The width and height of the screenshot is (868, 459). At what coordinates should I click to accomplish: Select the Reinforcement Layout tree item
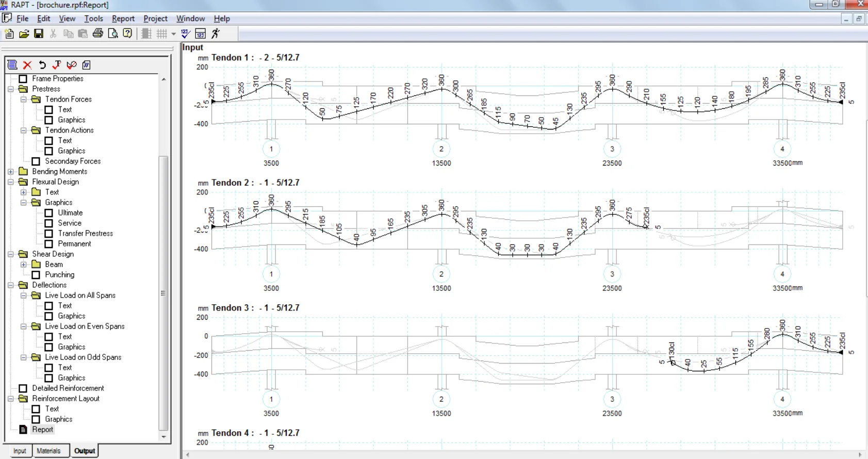point(66,399)
